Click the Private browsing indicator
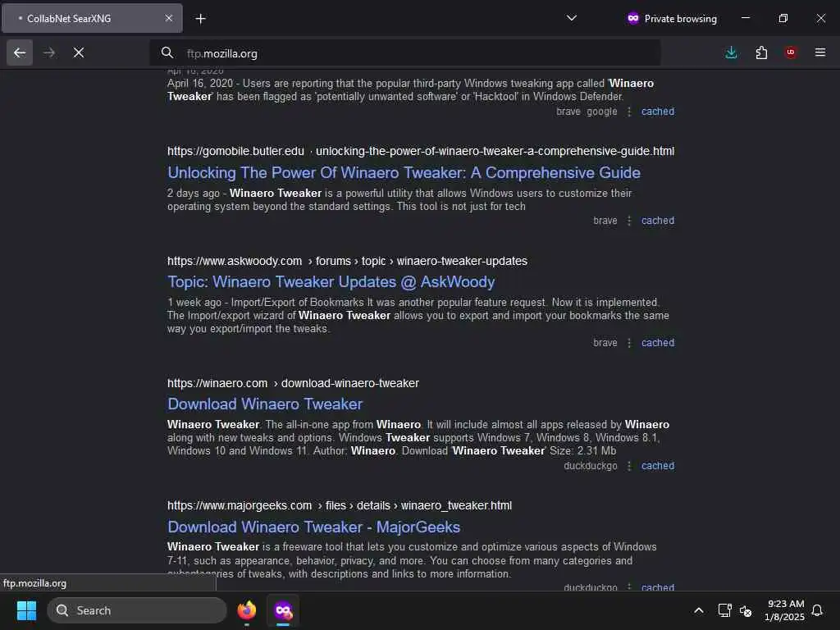Image resolution: width=840 pixels, height=630 pixels. pyautogui.click(x=672, y=19)
